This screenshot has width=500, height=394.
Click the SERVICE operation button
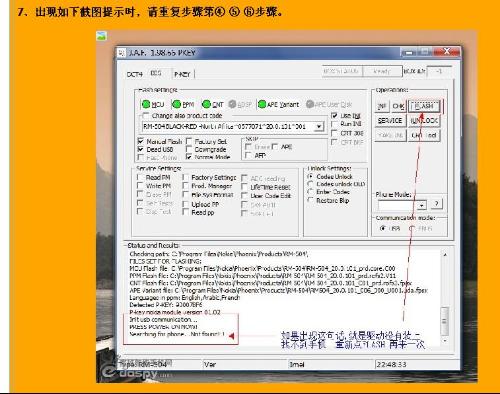coord(390,121)
